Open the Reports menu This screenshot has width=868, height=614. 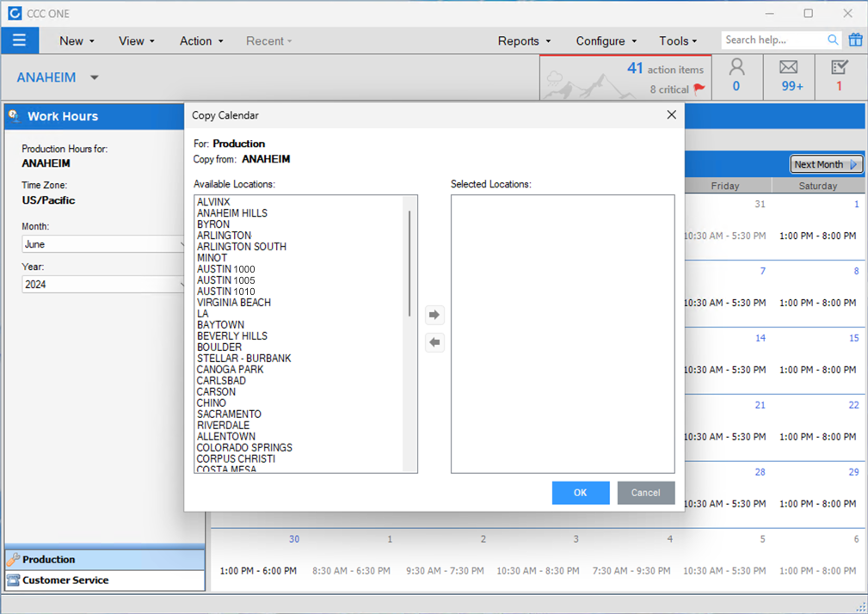tap(524, 41)
